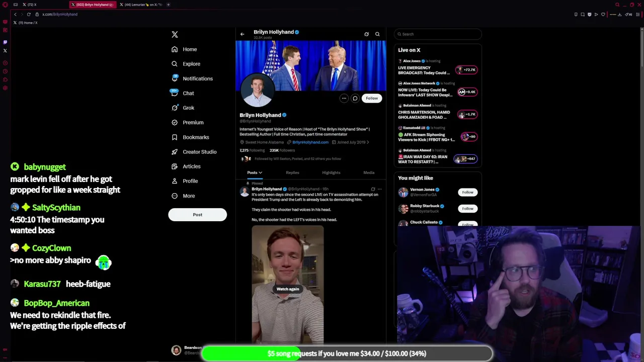Open Vernon Jones's profile
This screenshot has width=644, height=362.
[x=422, y=190]
